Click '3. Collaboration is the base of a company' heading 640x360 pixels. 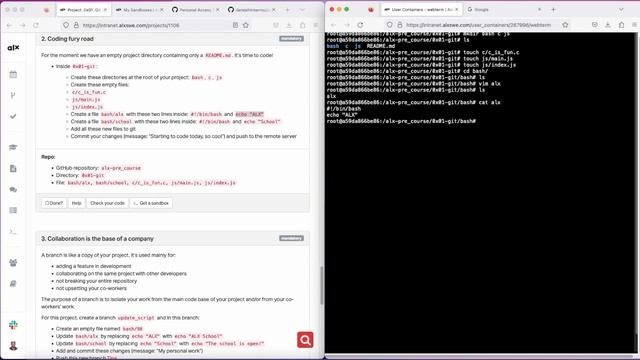97,239
